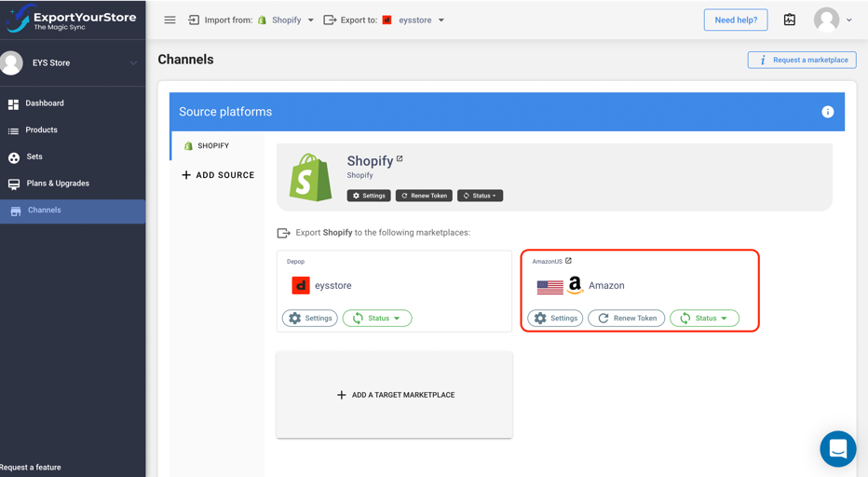
Task: Click the user avatar in top right
Action: pyautogui.click(x=826, y=20)
